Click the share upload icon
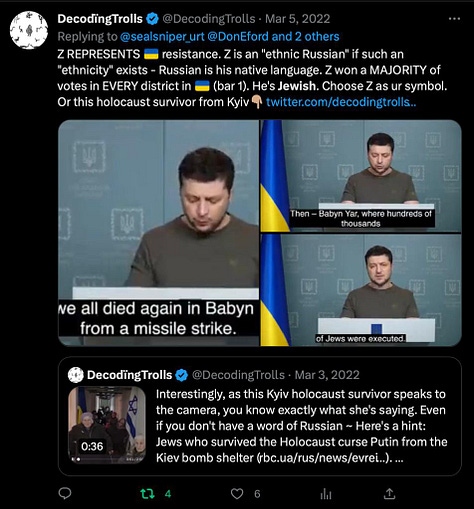This screenshot has height=509, width=474. (x=389, y=494)
